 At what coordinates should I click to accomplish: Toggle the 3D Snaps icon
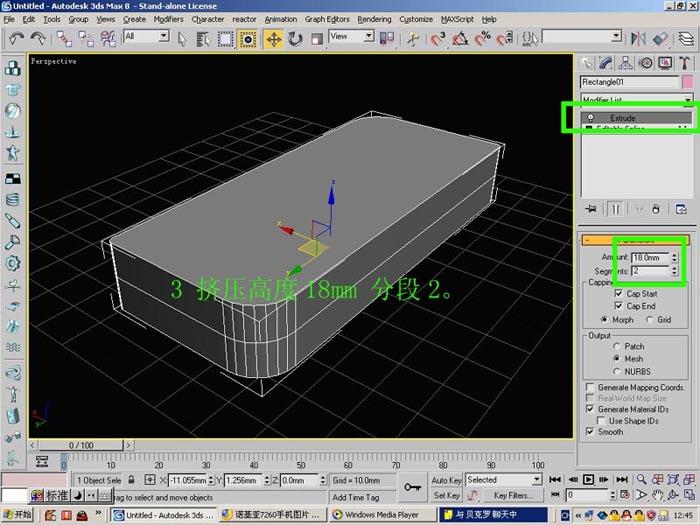(438, 39)
